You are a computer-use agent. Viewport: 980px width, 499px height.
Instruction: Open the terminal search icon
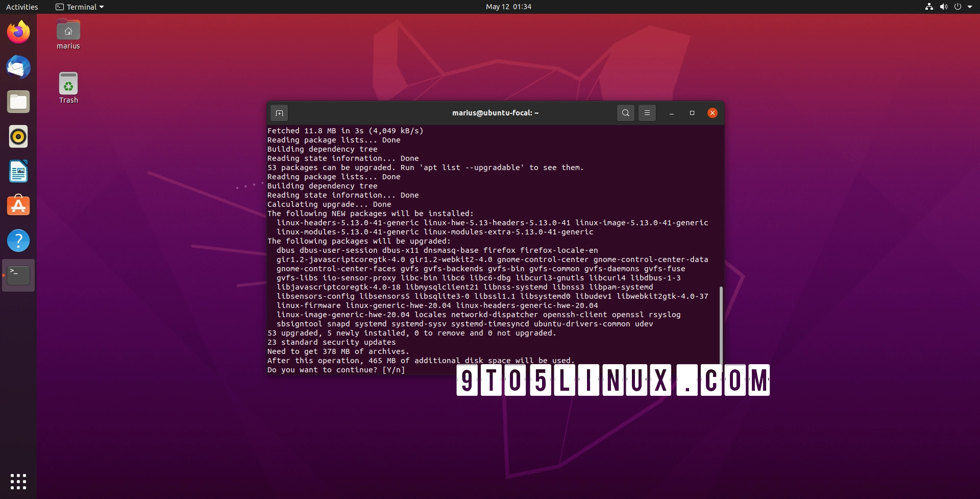625,113
